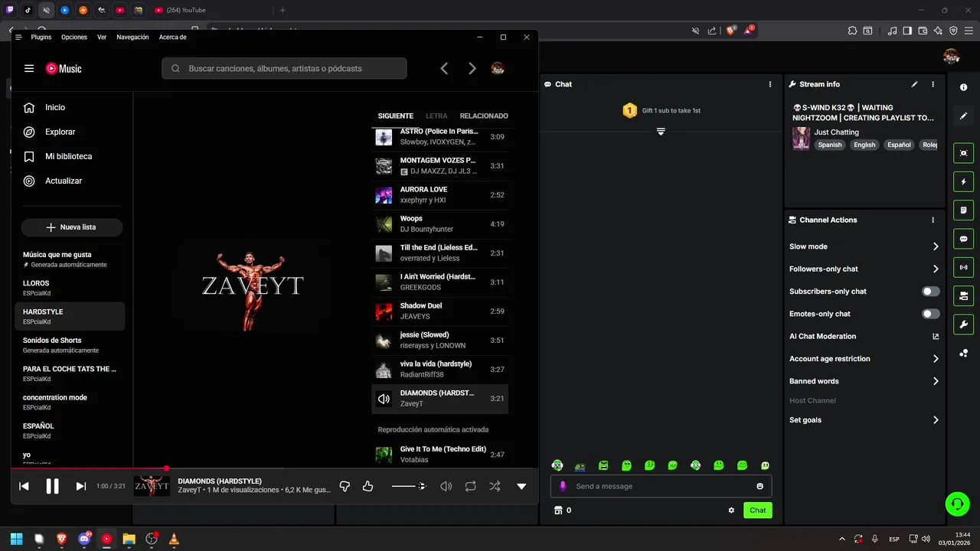Open the info icon in right sidebar
The image size is (980, 551).
(x=963, y=88)
